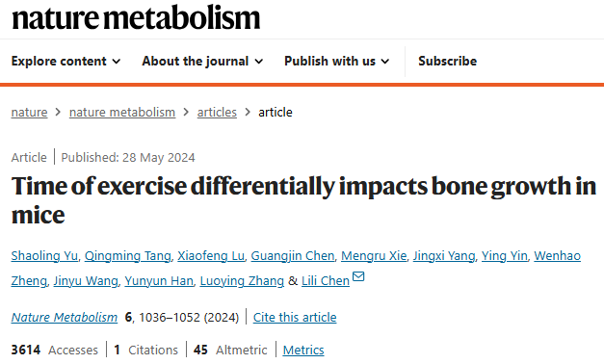Click the Subscribe menu item
Screen dimensions: 604x364
(x=448, y=62)
